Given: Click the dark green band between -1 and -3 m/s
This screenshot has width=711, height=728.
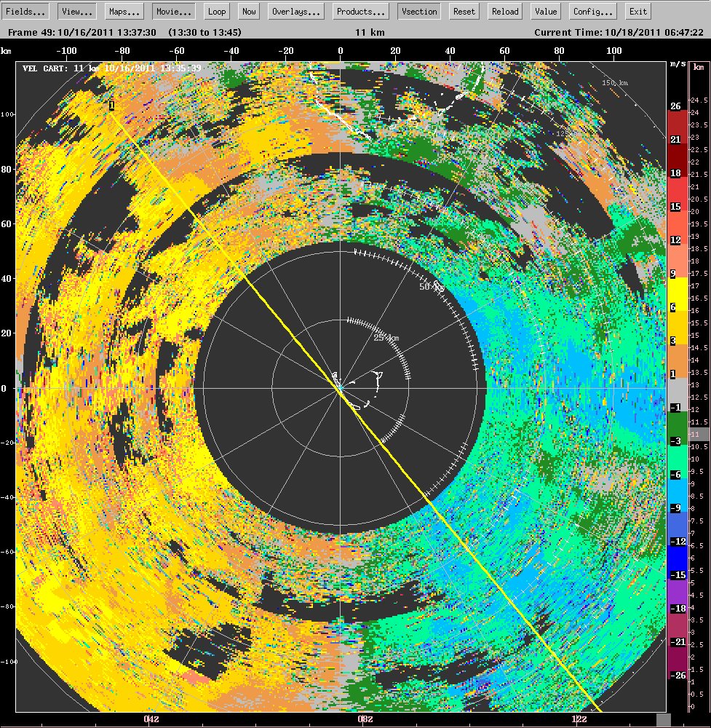Looking at the screenshot, I should click(x=677, y=428).
